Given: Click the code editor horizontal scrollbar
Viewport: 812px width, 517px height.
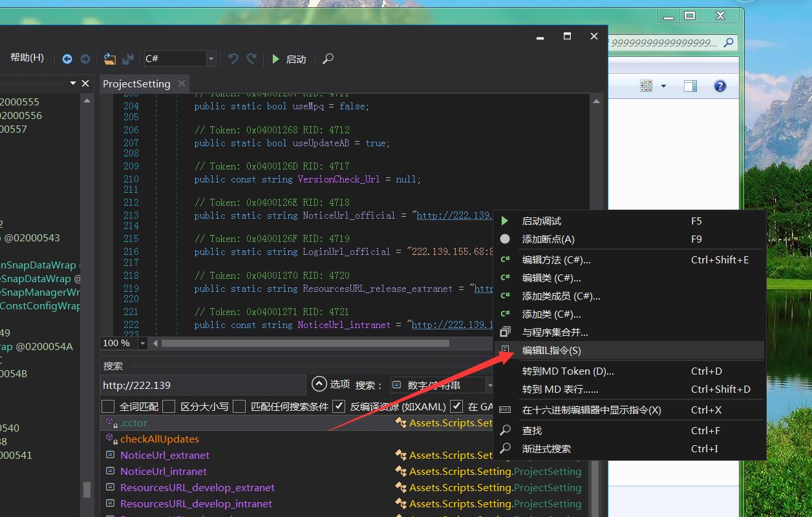Looking at the screenshot, I should [305, 343].
